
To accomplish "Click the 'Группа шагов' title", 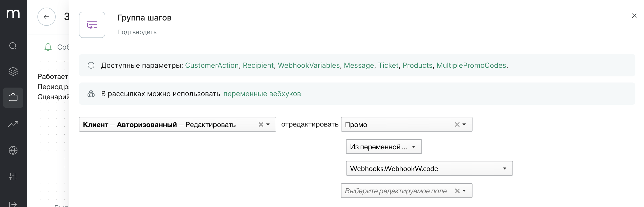I will (x=144, y=18).
